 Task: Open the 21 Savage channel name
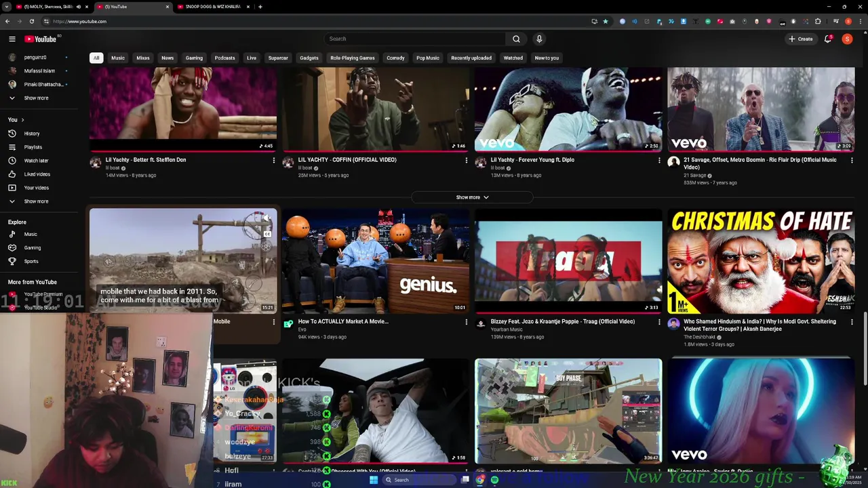pos(694,176)
